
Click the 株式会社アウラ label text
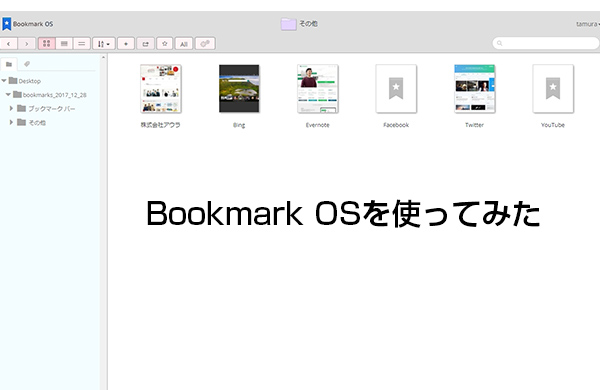pos(160,125)
